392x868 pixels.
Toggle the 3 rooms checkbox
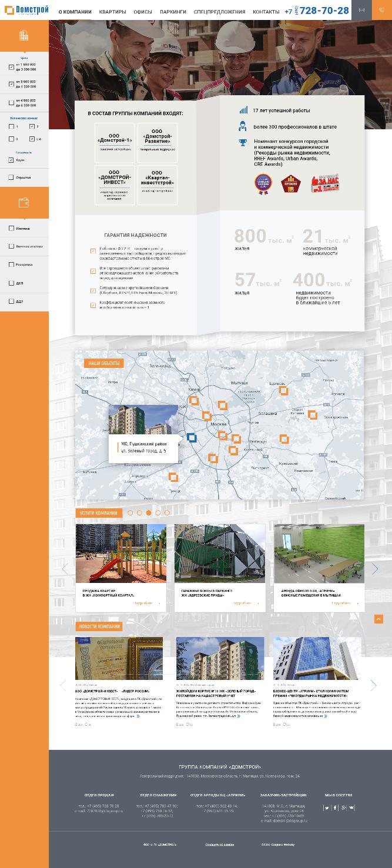coord(12,139)
